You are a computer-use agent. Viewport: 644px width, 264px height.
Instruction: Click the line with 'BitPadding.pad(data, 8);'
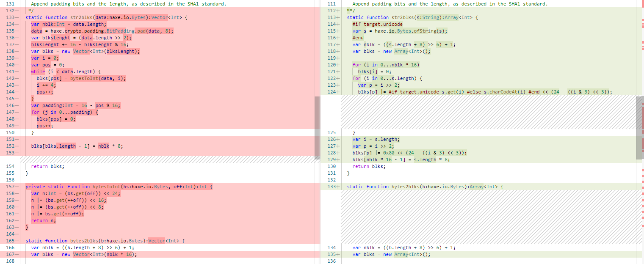coord(102,31)
